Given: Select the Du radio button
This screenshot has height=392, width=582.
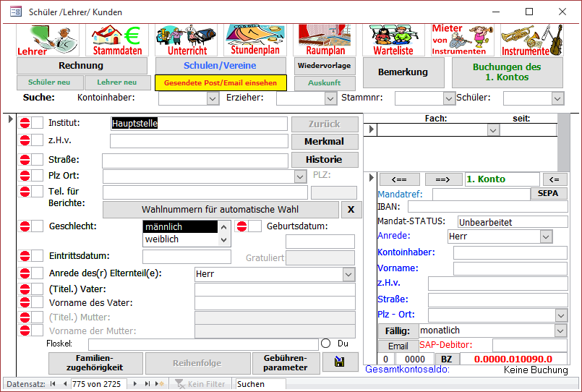Looking at the screenshot, I should coord(325,344).
